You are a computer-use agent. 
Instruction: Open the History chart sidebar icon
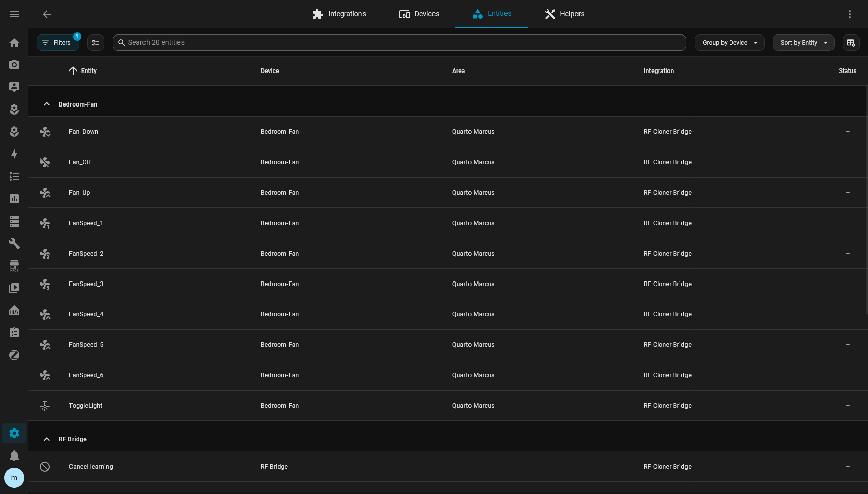tap(14, 199)
